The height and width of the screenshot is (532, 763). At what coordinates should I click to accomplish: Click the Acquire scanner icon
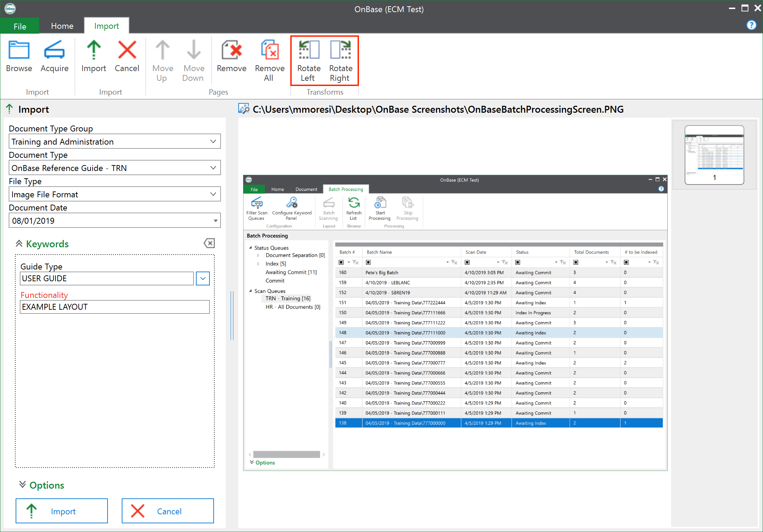coord(54,50)
